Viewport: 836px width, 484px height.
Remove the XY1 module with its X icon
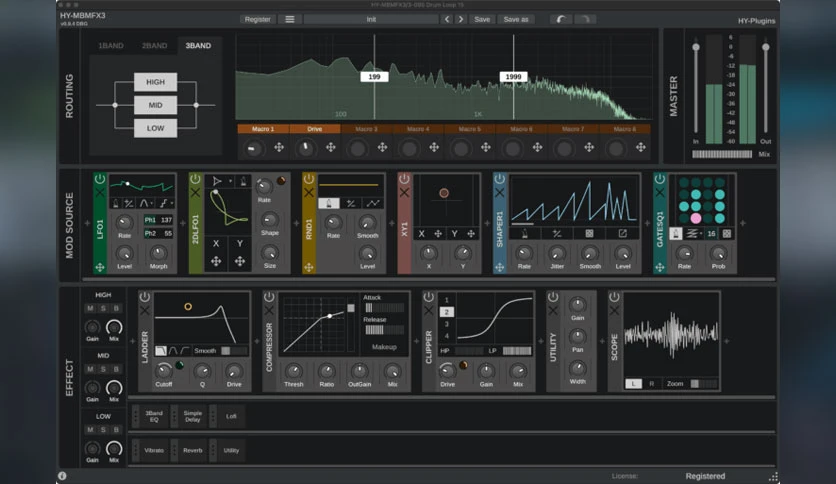[x=404, y=192]
